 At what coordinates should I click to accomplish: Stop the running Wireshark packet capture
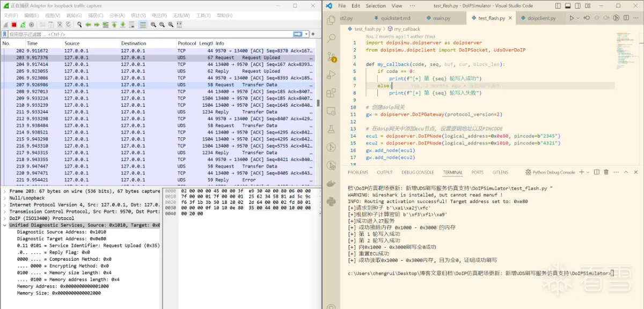click(x=14, y=25)
